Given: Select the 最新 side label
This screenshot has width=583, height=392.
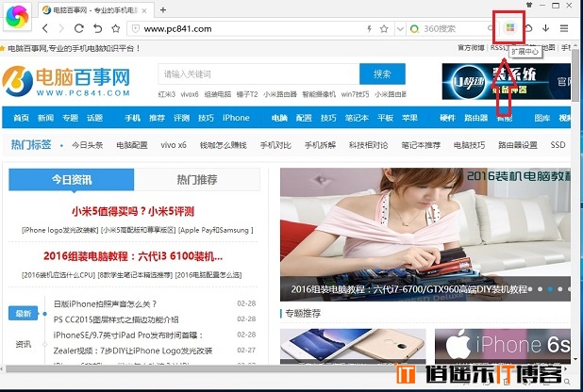Looking at the screenshot, I should coord(23,313).
